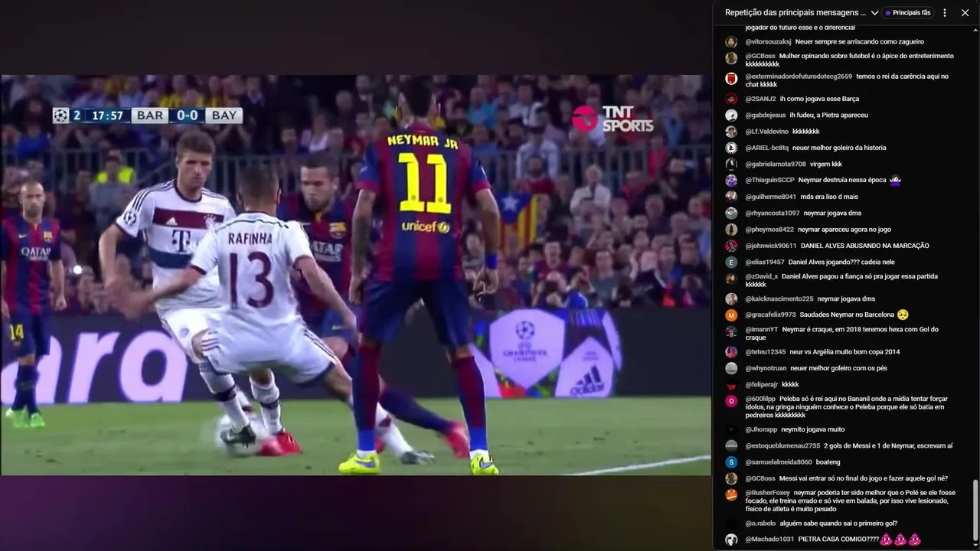Click the green 'E' avatar of @elias19457
The height and width of the screenshot is (551, 980).
pos(731,262)
